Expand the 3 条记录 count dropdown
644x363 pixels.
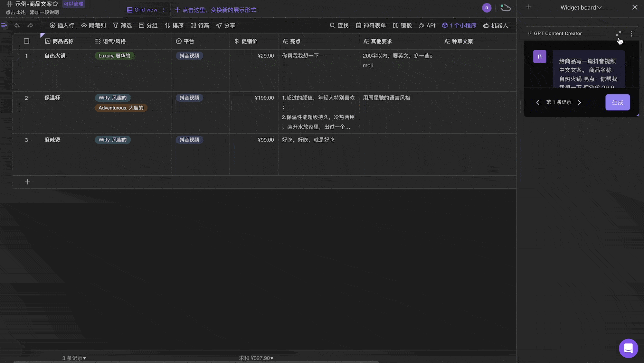(x=74, y=358)
